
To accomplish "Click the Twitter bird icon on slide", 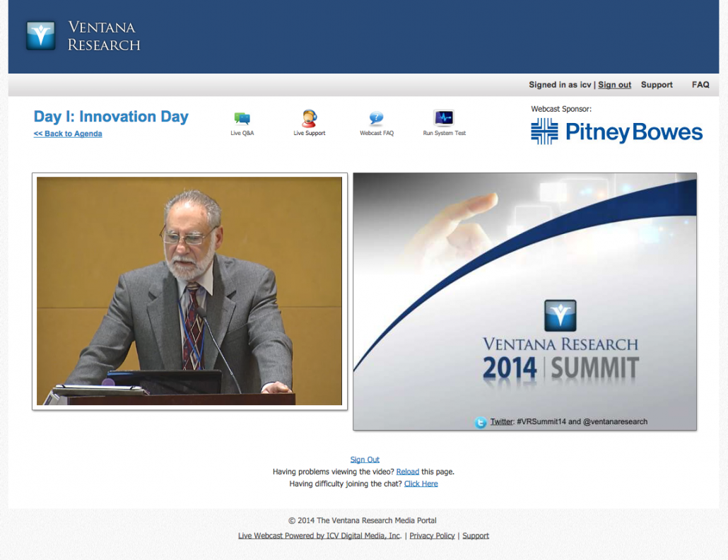I will tap(481, 422).
